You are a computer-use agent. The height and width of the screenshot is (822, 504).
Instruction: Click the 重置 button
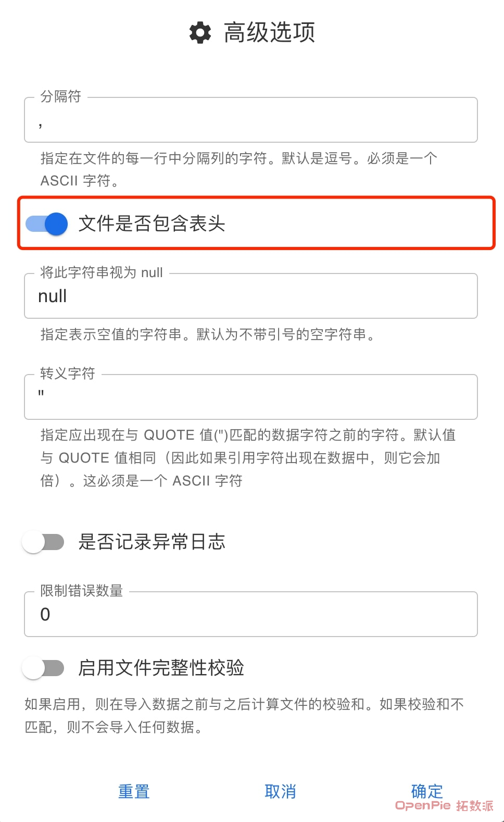(134, 792)
